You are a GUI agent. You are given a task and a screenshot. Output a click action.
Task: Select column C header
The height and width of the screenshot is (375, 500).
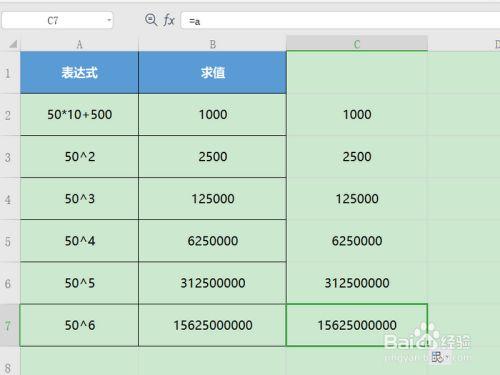(x=357, y=44)
